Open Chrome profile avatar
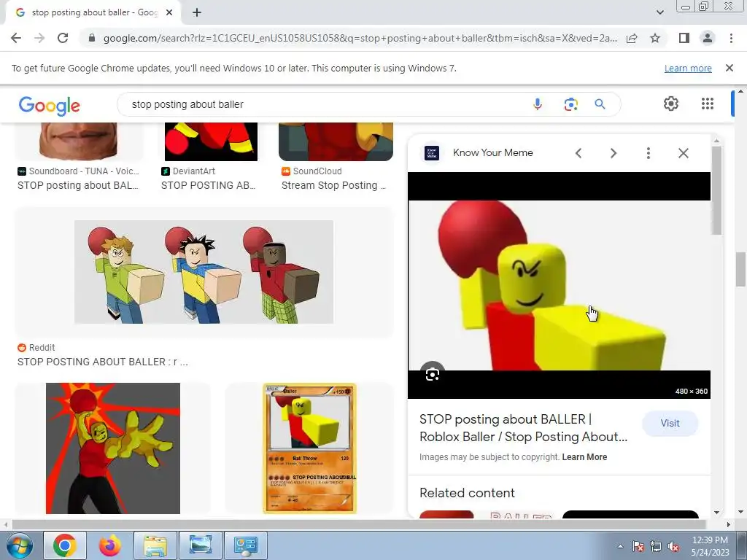The width and height of the screenshot is (747, 560). tap(708, 38)
